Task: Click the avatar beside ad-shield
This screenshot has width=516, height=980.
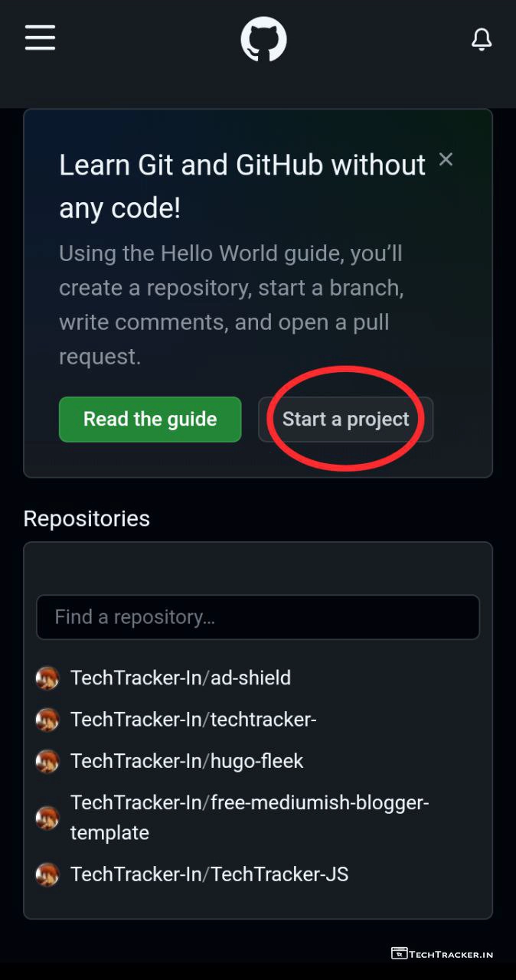Action: pos(47,678)
